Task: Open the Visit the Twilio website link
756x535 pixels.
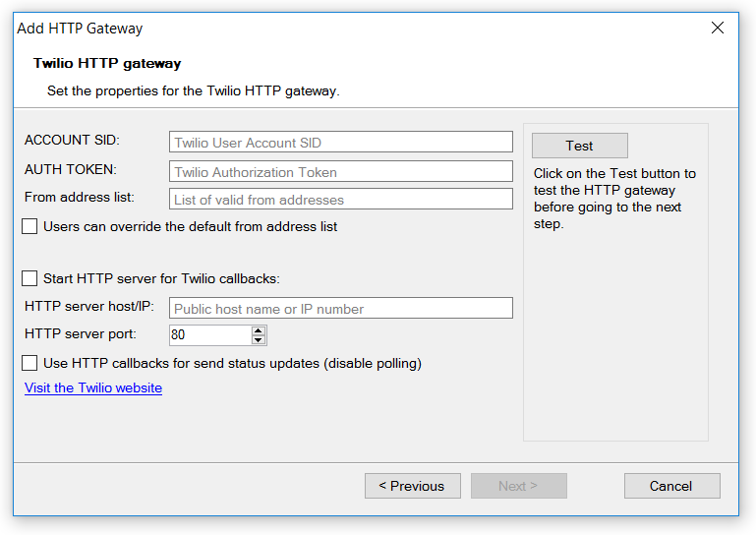Action: click(x=93, y=387)
